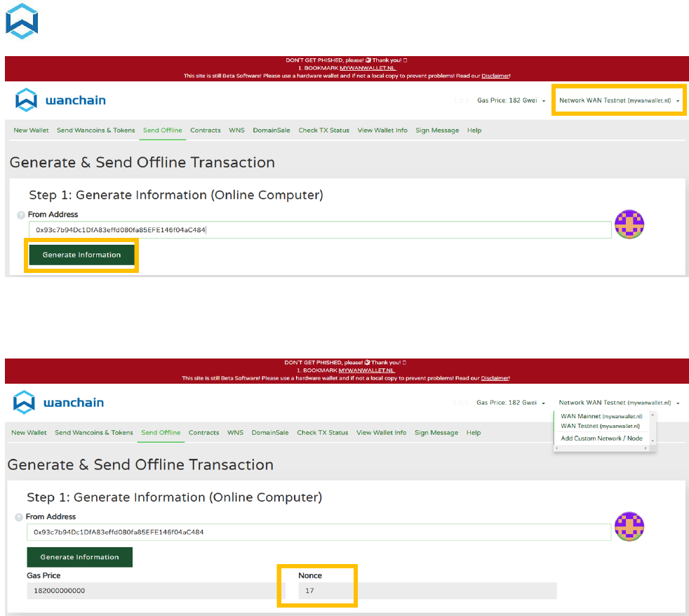The width and height of the screenshot is (689, 616).
Task: Open DomainSale tab in lower screenshot
Action: point(270,433)
